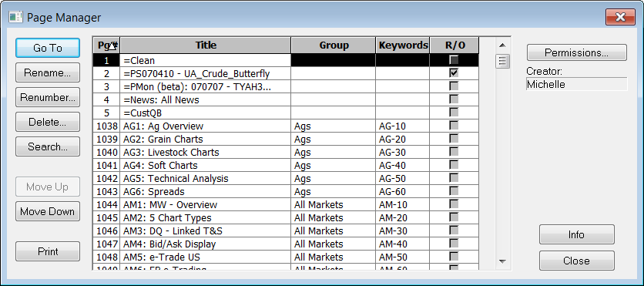Click the Keywords column header
Viewport: 644px width, 286px height.
click(x=403, y=45)
